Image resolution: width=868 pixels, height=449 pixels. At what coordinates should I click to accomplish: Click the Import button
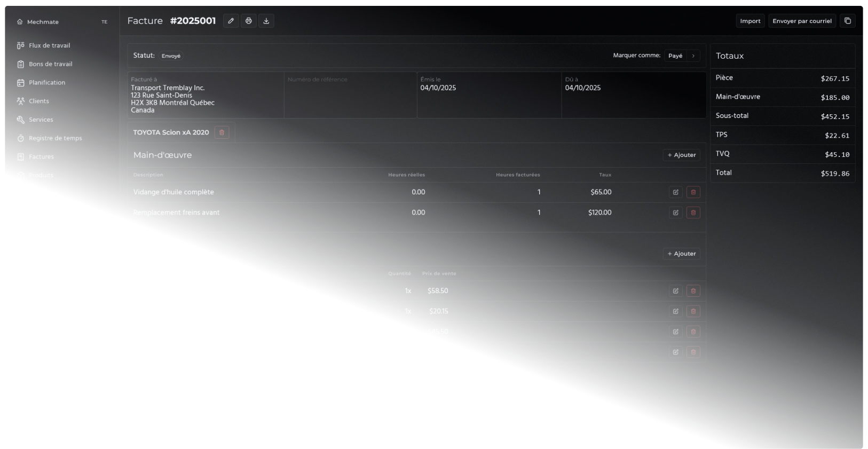[x=750, y=21]
